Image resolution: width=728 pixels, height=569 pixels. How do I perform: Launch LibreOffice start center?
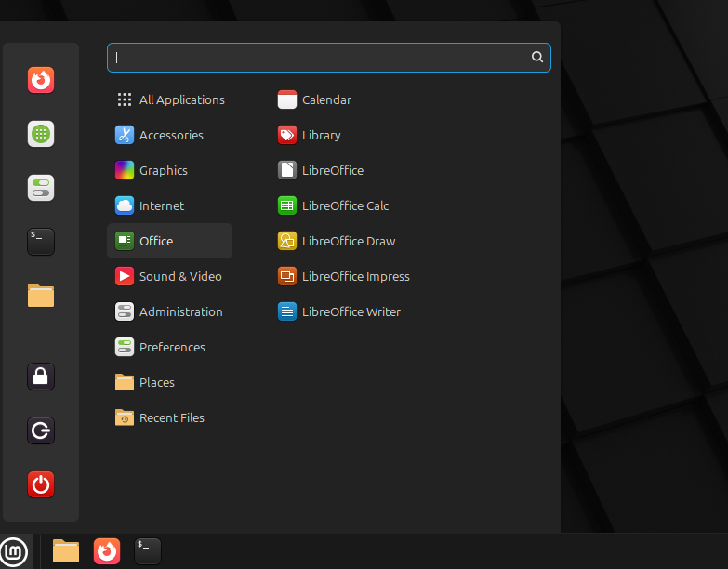[x=321, y=170]
